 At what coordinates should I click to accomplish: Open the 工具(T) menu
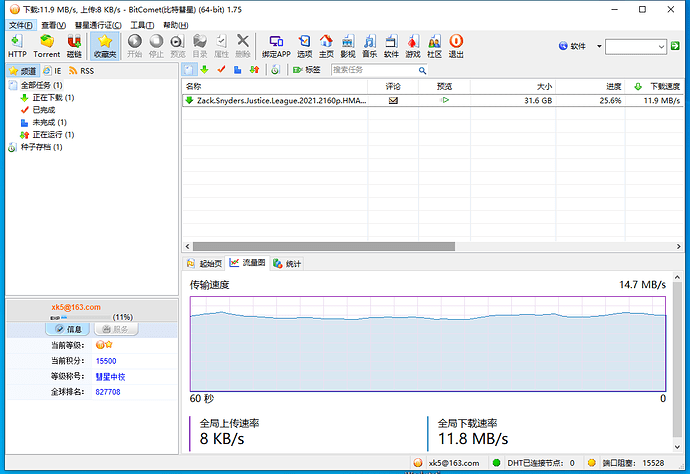point(142,25)
